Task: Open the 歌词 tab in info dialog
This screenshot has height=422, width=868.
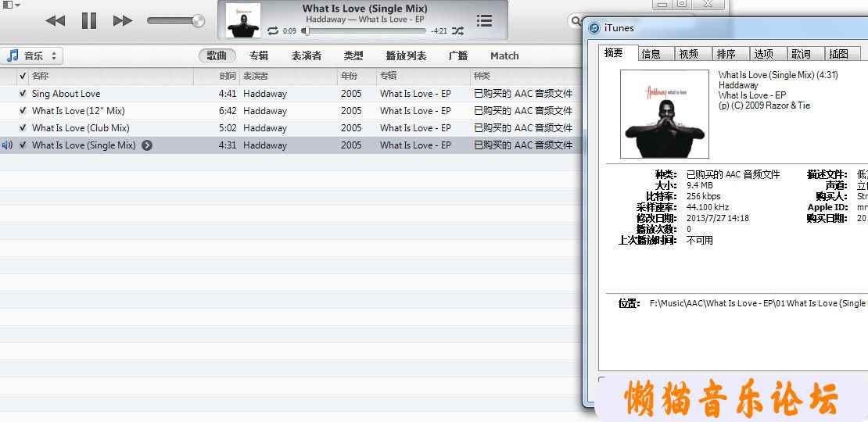Action: [x=805, y=54]
